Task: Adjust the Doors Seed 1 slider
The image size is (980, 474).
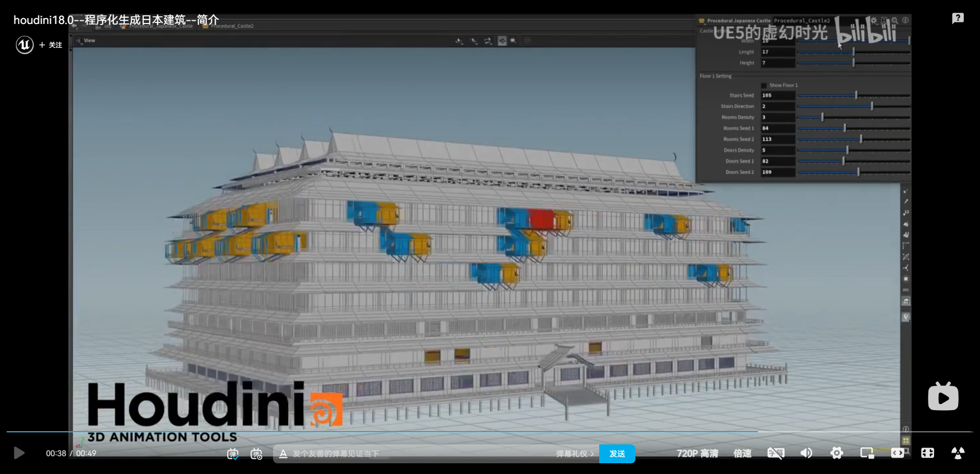Action: (x=853, y=161)
